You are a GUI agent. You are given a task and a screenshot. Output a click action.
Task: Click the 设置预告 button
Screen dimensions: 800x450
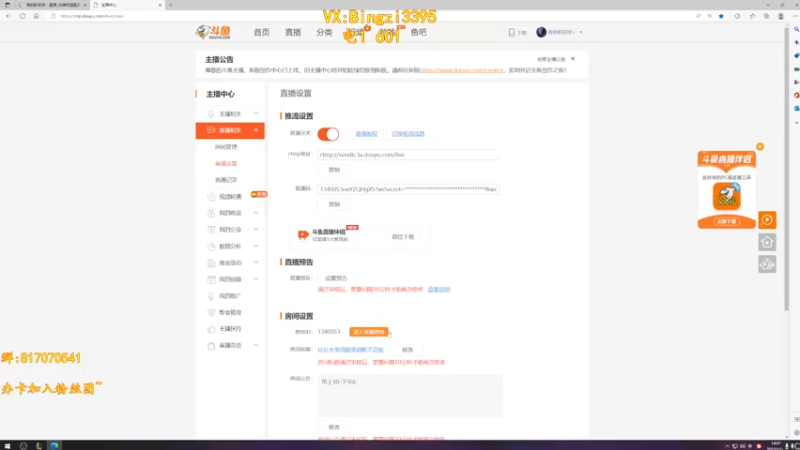(x=336, y=278)
